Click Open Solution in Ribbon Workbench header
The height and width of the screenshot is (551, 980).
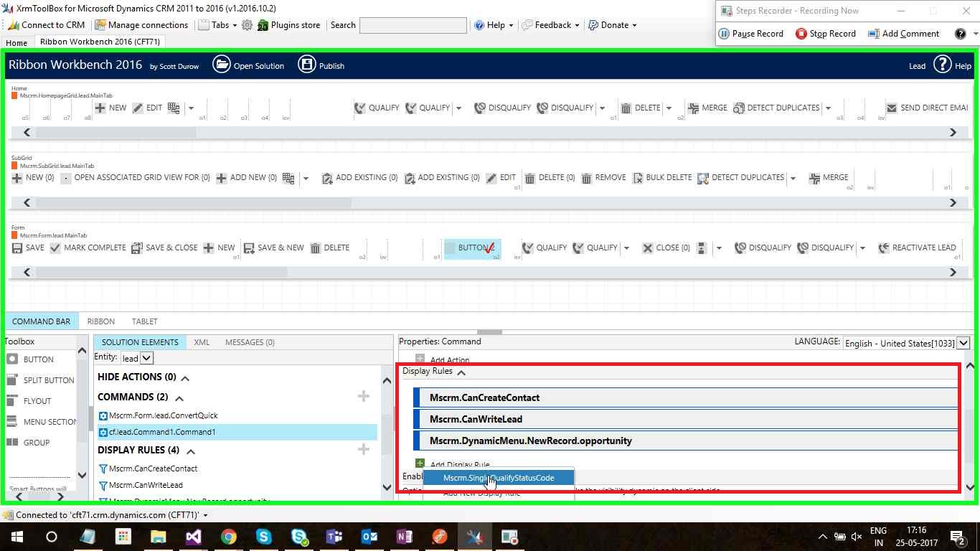[249, 65]
